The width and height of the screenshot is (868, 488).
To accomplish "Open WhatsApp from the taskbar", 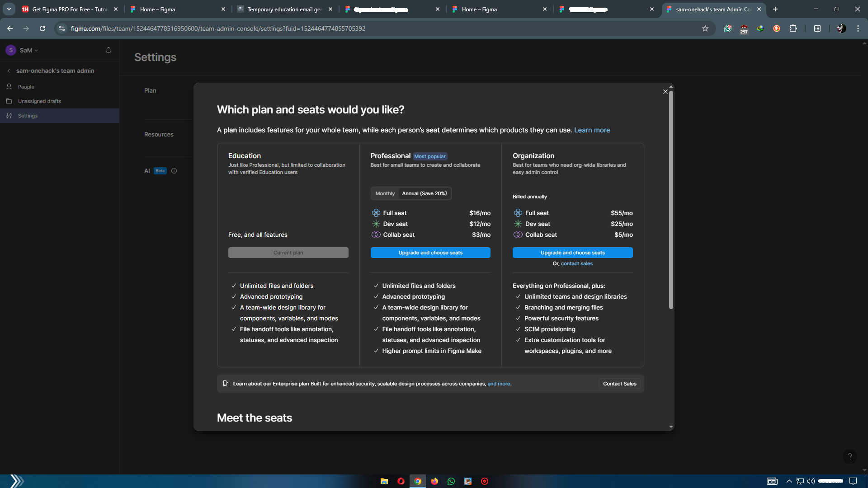I will [451, 481].
